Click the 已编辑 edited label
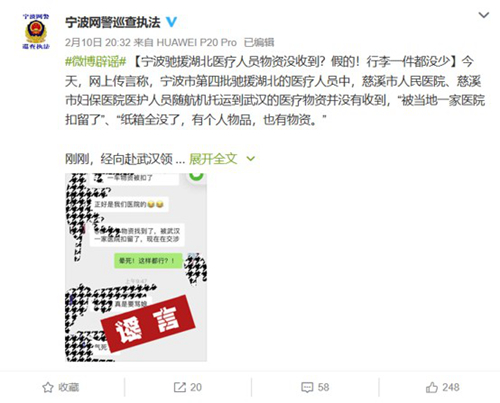The height and width of the screenshot is (403, 500). (259, 43)
